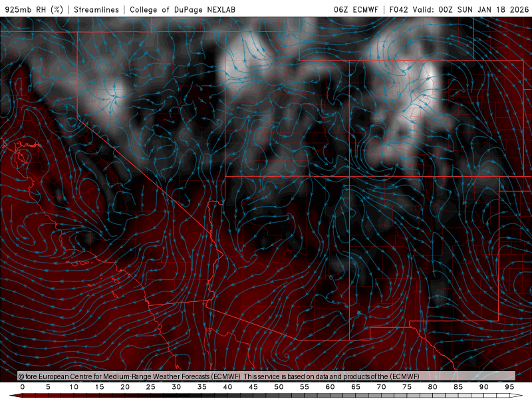Select the 55 label on the RH scale

305,387
